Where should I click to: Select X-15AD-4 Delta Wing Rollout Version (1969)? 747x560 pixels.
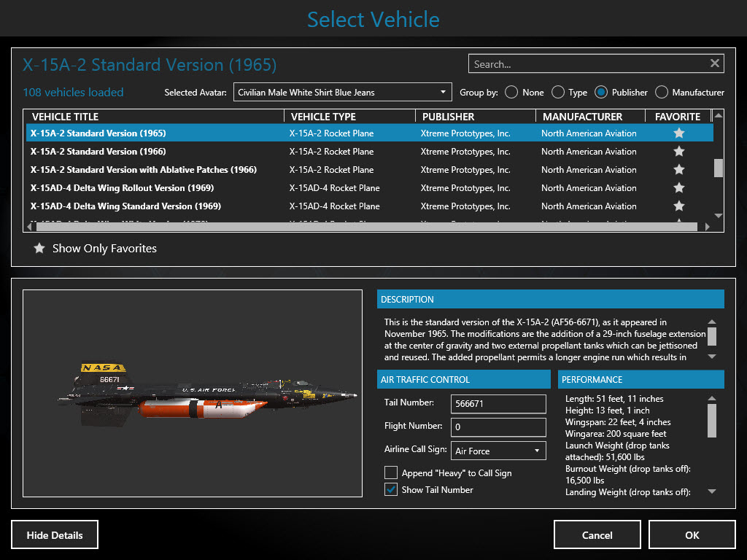[x=370, y=188]
